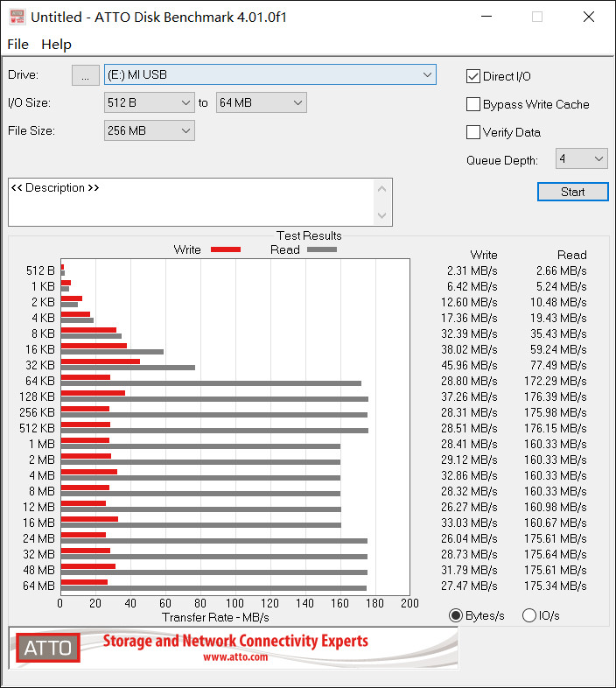Open the File Size 256 MB dropdown
The height and width of the screenshot is (688, 616).
(149, 130)
